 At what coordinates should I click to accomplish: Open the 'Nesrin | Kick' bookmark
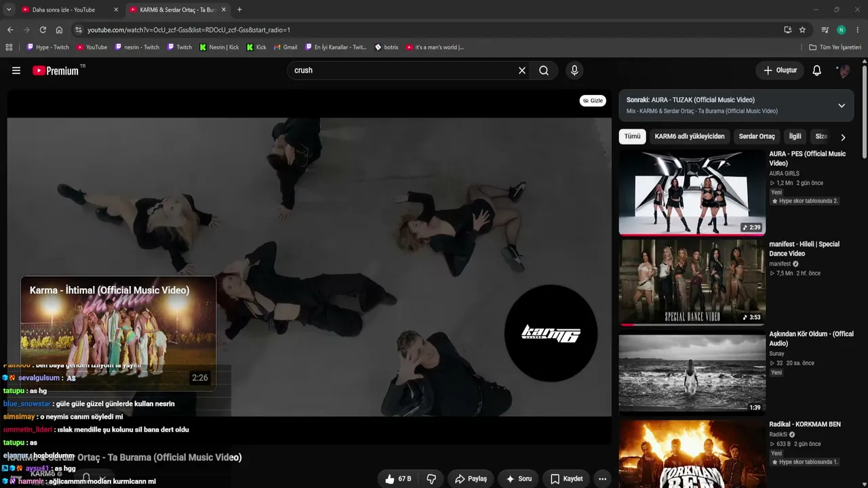tap(219, 47)
